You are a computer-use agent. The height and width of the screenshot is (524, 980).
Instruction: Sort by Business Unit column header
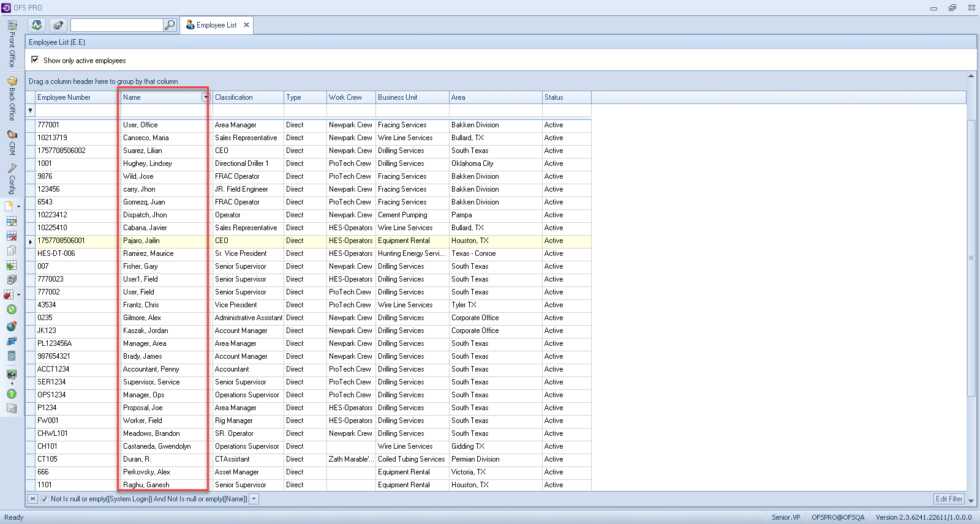412,97
